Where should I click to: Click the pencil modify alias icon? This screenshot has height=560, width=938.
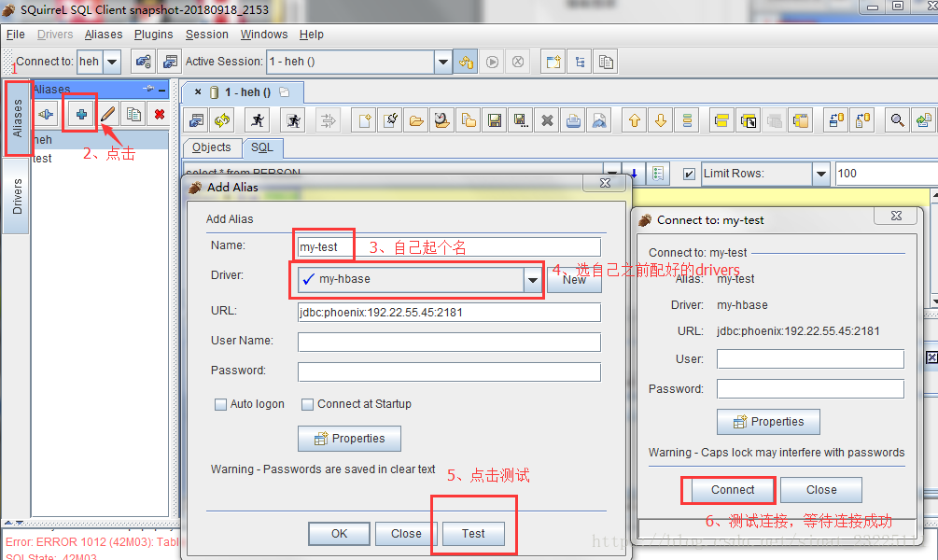[x=108, y=114]
